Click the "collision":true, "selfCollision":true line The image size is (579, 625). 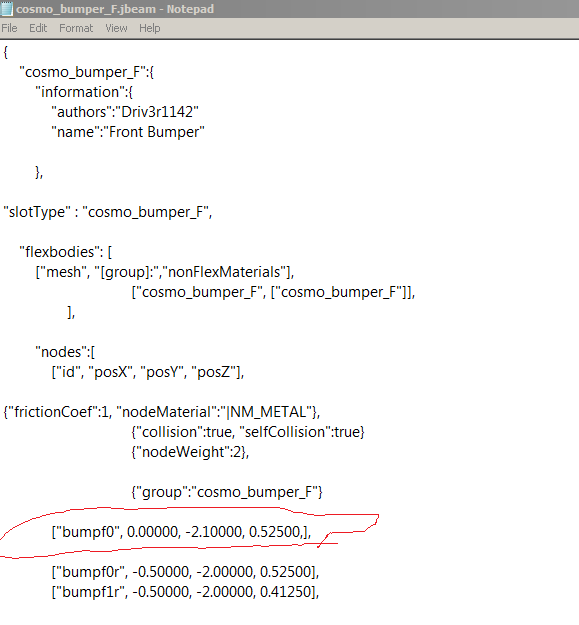point(248,432)
